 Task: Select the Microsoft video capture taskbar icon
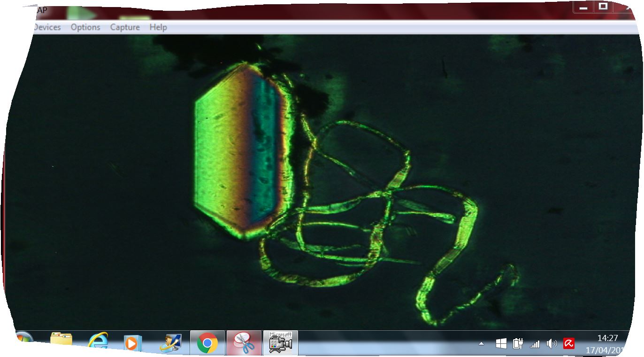[281, 343]
